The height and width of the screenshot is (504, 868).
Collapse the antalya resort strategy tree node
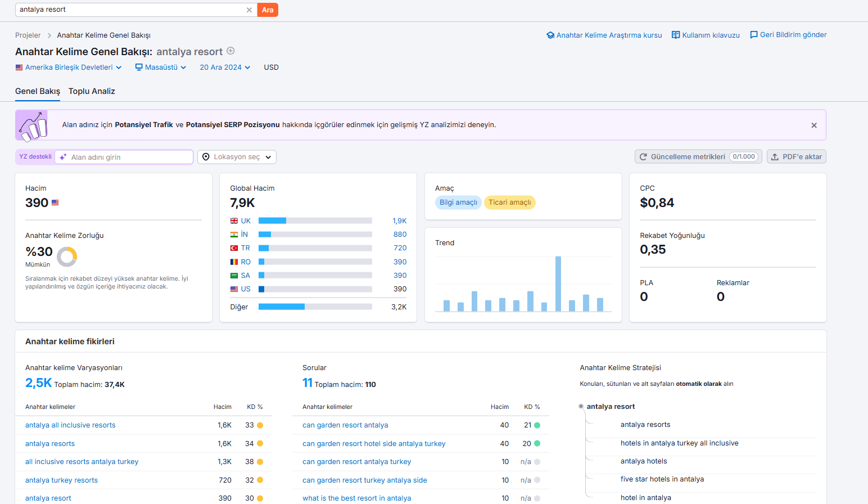pos(581,406)
